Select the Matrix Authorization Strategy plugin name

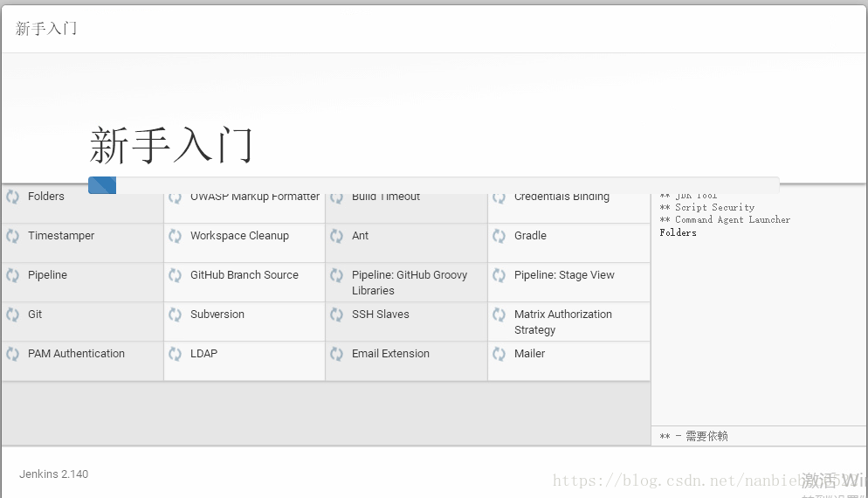pyautogui.click(x=563, y=322)
